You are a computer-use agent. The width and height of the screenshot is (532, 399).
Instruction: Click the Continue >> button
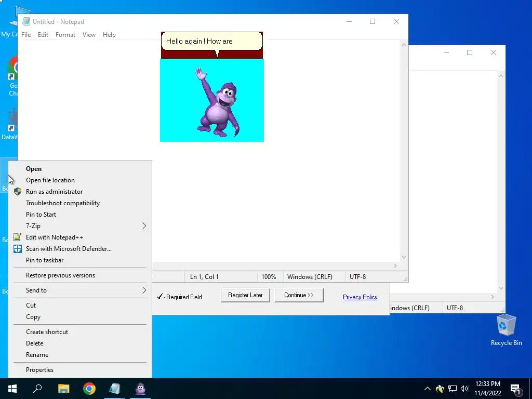pyautogui.click(x=299, y=295)
